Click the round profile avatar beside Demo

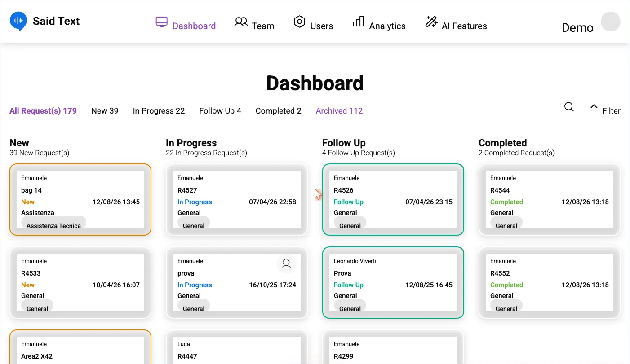[611, 22]
